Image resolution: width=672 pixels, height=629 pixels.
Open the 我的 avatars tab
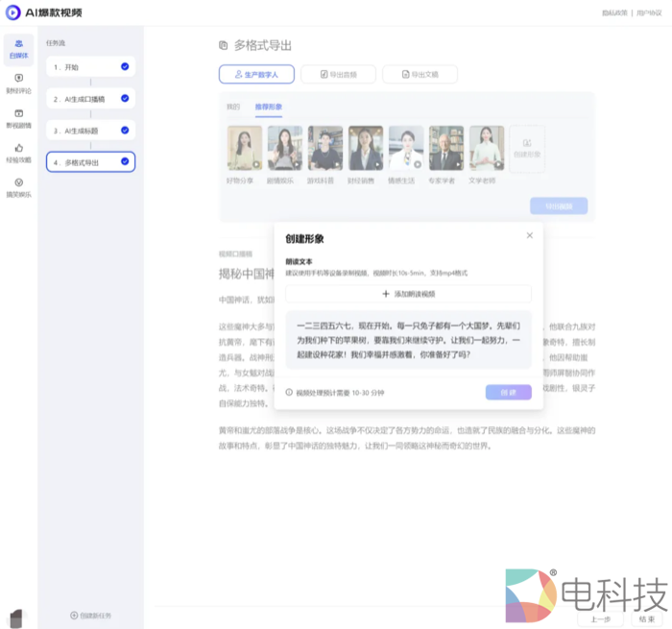233,106
